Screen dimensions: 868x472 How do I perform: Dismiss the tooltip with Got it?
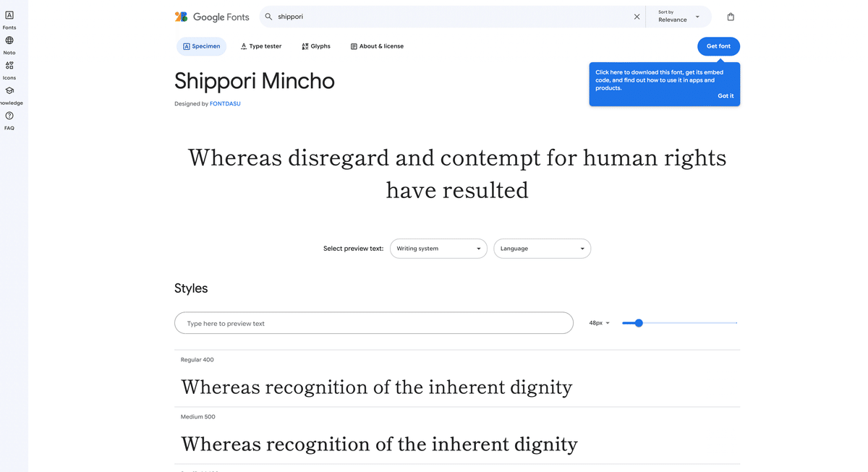coord(726,95)
